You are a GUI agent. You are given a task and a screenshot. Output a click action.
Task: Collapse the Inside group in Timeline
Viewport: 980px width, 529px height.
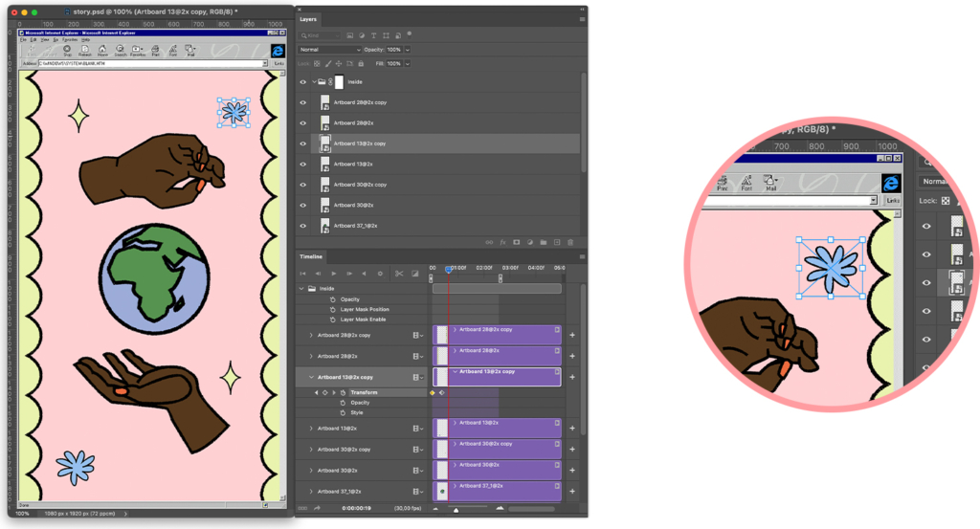[x=301, y=289]
